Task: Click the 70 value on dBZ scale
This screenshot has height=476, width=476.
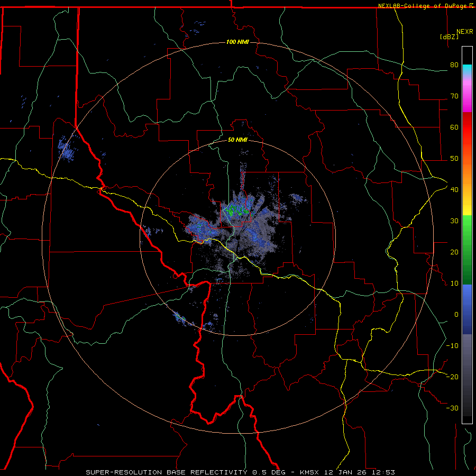Action: coord(454,96)
